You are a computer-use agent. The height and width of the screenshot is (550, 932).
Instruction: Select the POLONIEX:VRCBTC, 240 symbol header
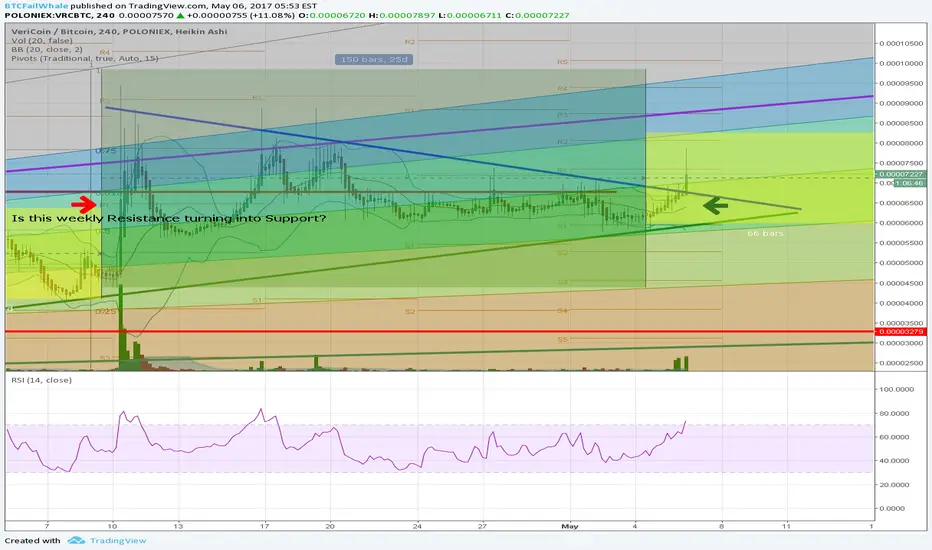point(59,15)
